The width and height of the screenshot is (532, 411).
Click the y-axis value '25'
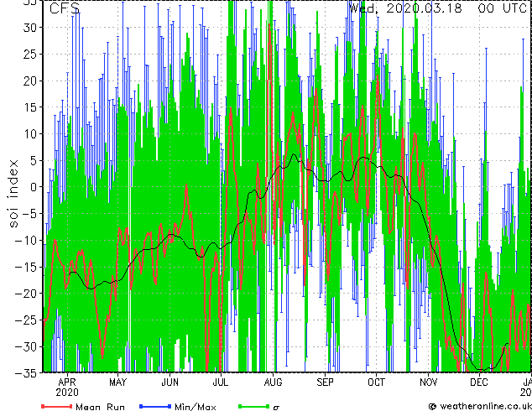[31, 55]
